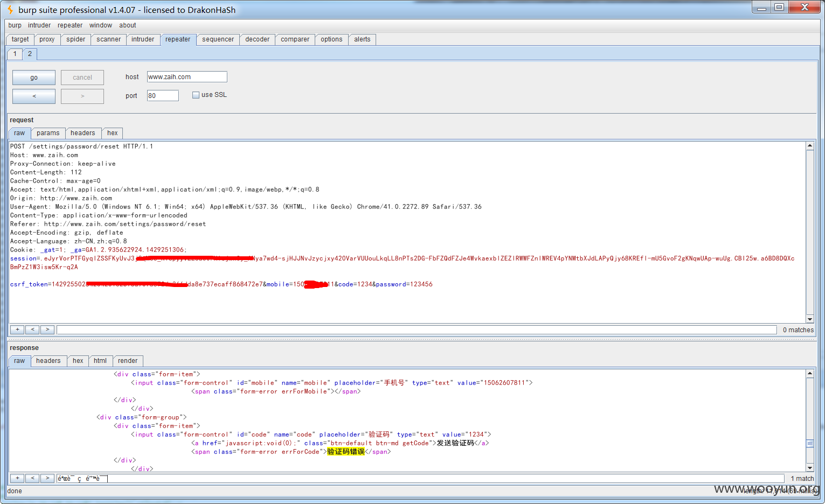Open the response headers tab
825x504 pixels.
click(48, 361)
